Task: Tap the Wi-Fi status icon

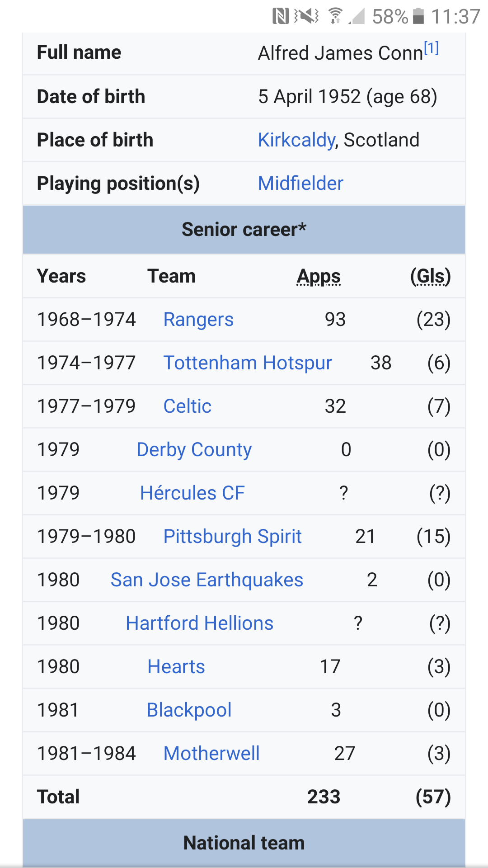Action: [335, 16]
